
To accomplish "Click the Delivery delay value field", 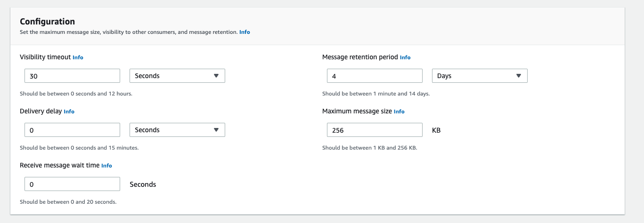I will coord(72,130).
